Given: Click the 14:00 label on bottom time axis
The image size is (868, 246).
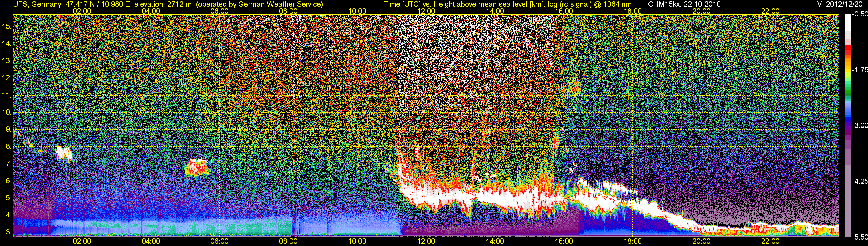Looking at the screenshot, I should tap(495, 241).
